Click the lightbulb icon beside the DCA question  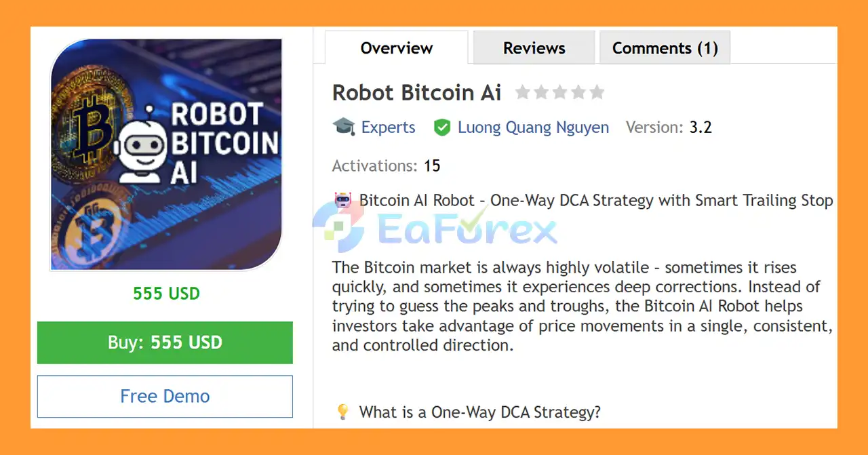coord(342,412)
